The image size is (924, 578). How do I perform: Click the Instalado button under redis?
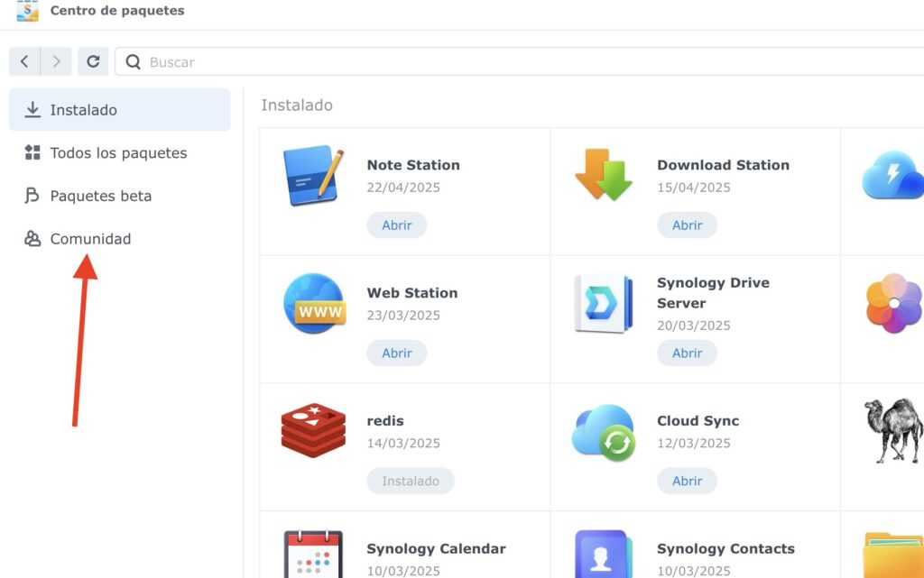tap(411, 481)
